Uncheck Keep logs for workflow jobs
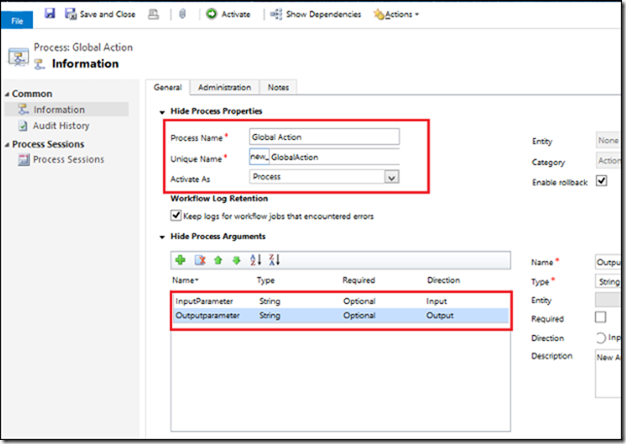The width and height of the screenshot is (626, 444). point(177,215)
